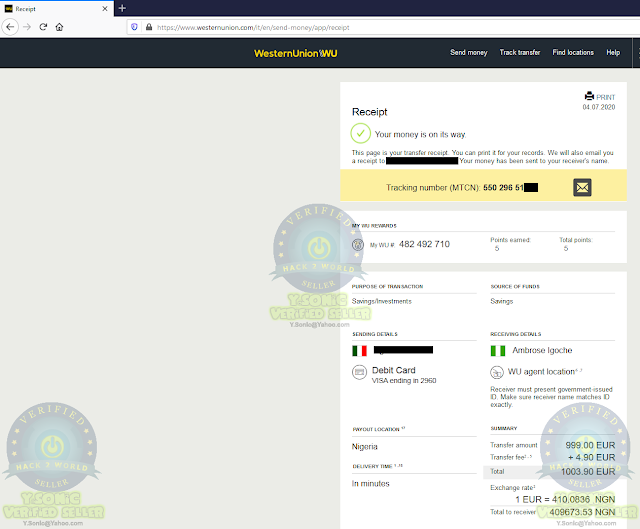Click the 'WU agent location' text
640x529 pixels.
click(x=541, y=372)
